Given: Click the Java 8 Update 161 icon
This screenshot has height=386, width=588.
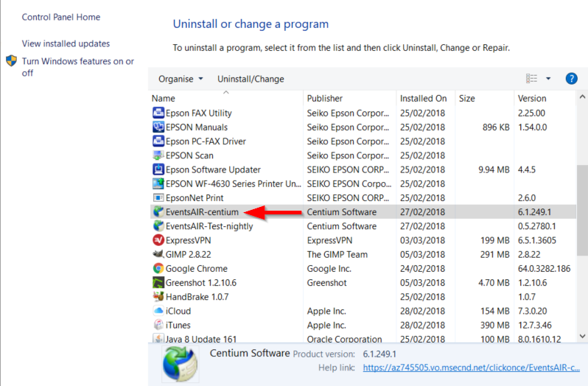Looking at the screenshot, I should tap(158, 338).
